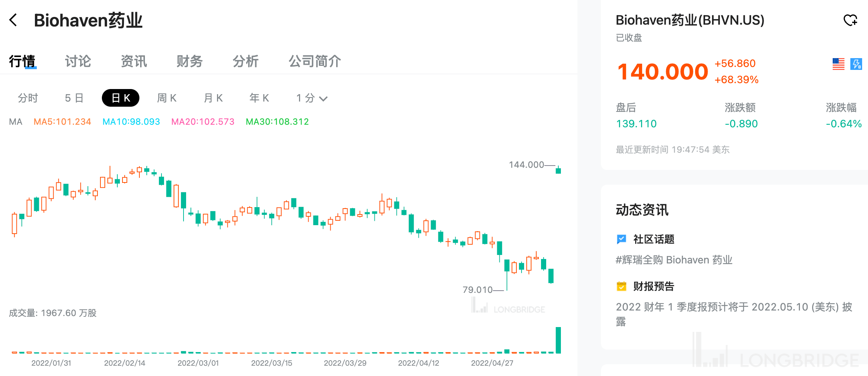Collapse the MA30 moving average legend
The image size is (868, 376).
click(x=277, y=121)
